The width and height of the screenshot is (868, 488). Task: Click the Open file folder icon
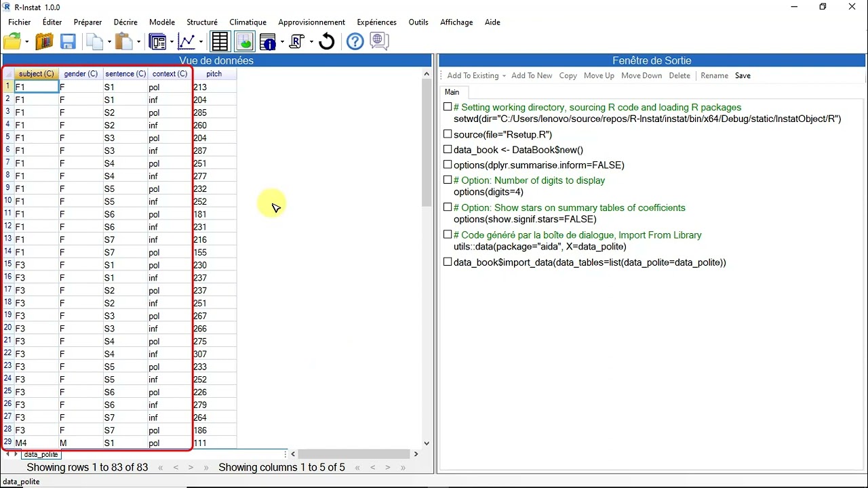(12, 41)
